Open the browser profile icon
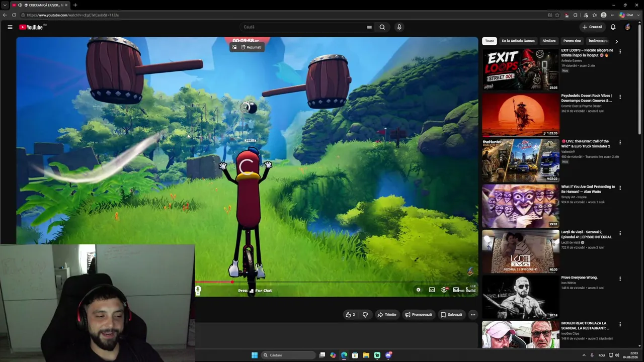 (603, 15)
